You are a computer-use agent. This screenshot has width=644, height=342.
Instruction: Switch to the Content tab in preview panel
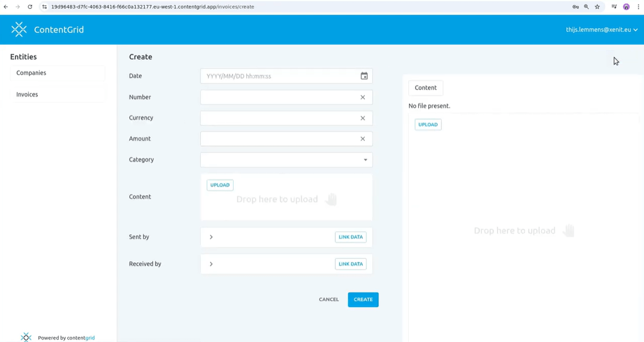pyautogui.click(x=426, y=88)
